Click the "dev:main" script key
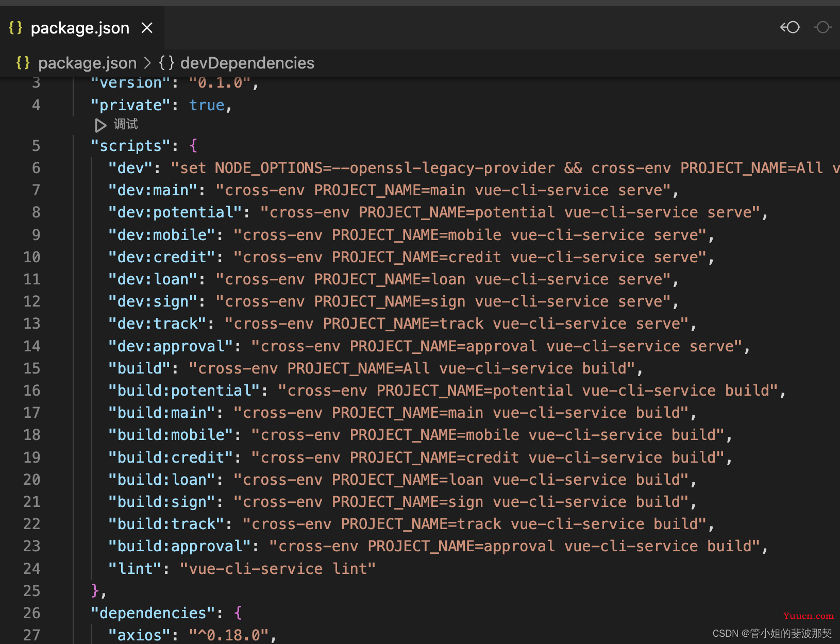Image resolution: width=840 pixels, height=644 pixels. pos(153,190)
